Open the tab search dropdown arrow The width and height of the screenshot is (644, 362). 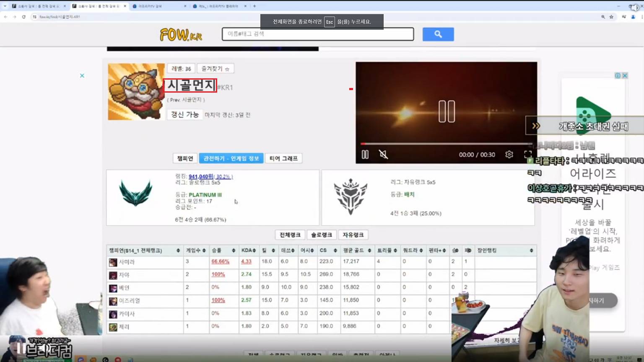[5, 6]
